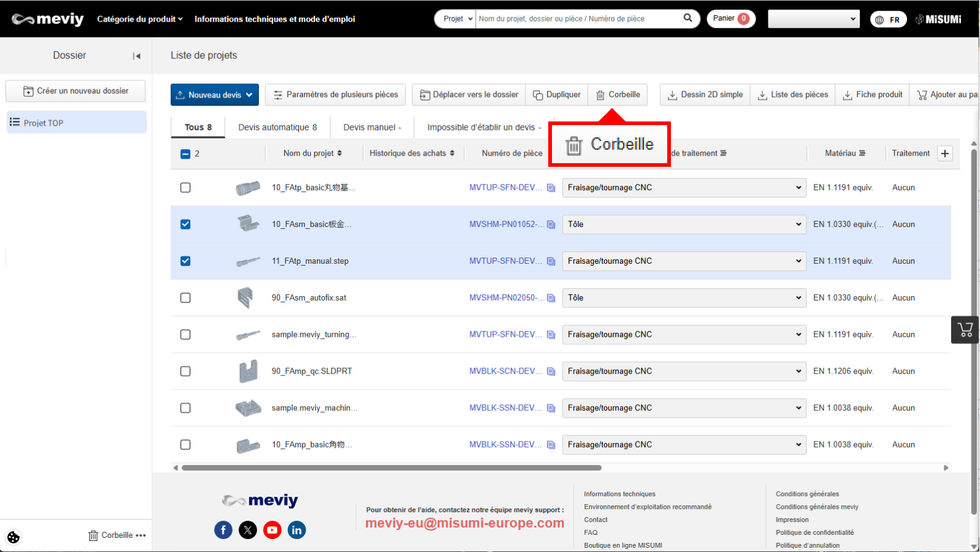
Task: Click Créer un nouveau dossier button
Action: 75,91
